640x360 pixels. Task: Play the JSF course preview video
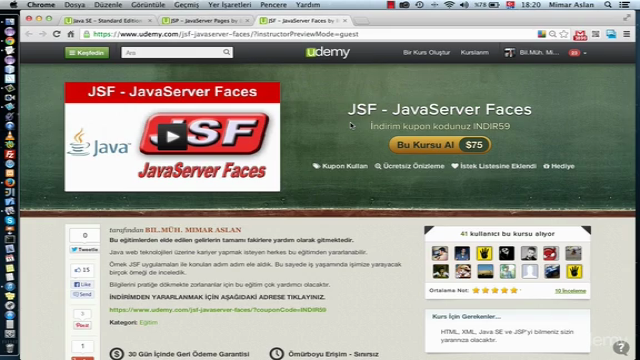tap(172, 137)
